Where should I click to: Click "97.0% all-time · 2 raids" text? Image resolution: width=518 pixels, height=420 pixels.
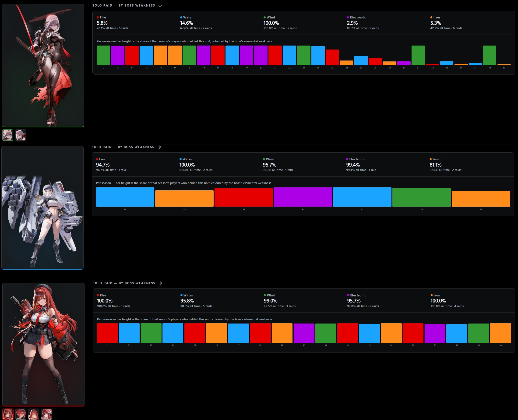click(363, 306)
